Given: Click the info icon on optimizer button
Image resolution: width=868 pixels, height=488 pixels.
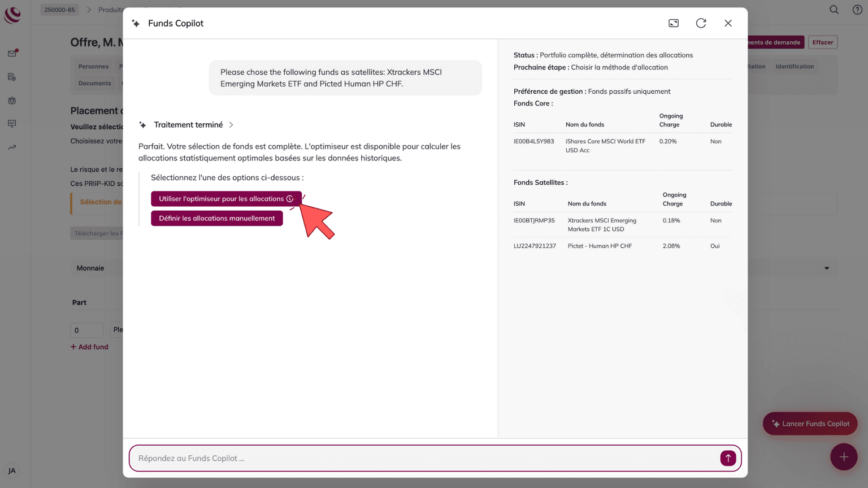Looking at the screenshot, I should pos(290,199).
